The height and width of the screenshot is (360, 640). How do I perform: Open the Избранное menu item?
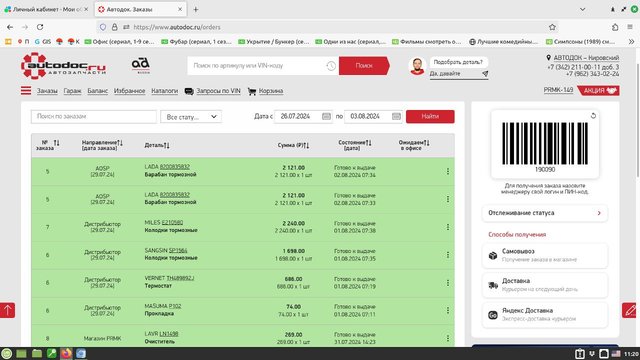click(129, 91)
